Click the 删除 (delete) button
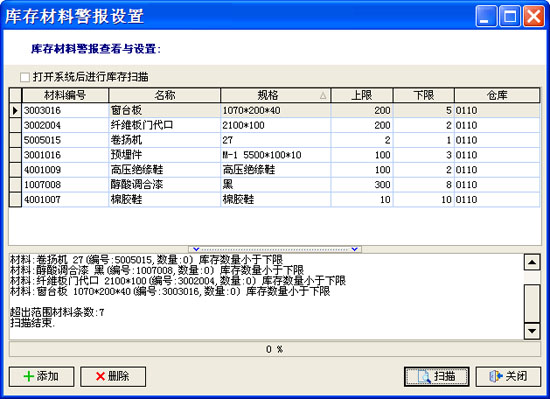 113,377
